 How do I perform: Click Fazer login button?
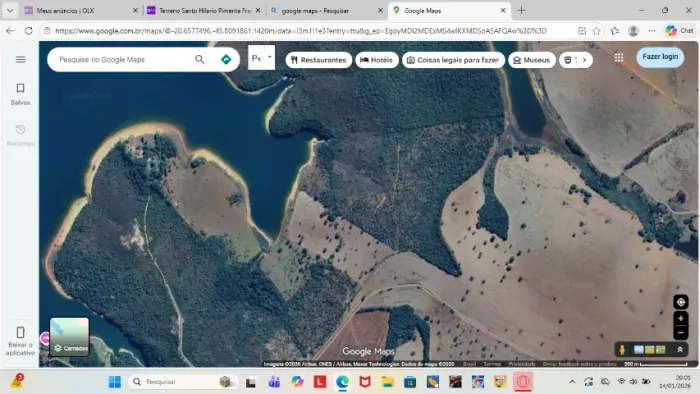tap(660, 57)
